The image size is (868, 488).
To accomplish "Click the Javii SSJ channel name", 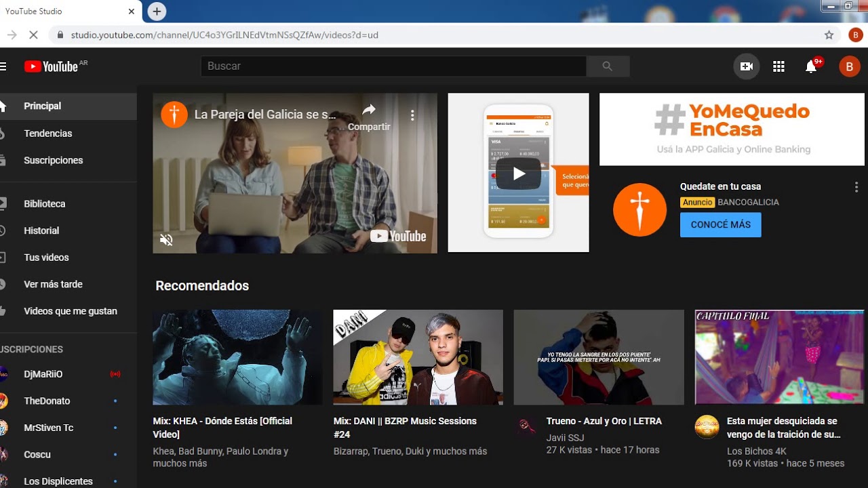I will pos(565,438).
